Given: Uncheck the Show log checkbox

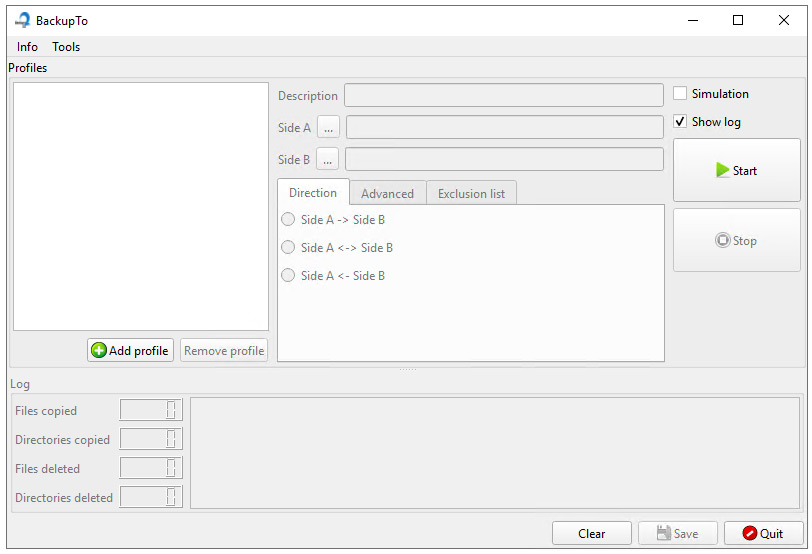Looking at the screenshot, I should [680, 121].
